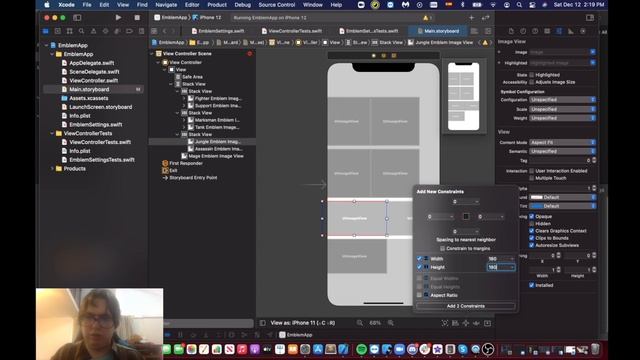This screenshot has height=360, width=640.
Task: Open Assets.xcassets in navigator
Action: click(88, 98)
